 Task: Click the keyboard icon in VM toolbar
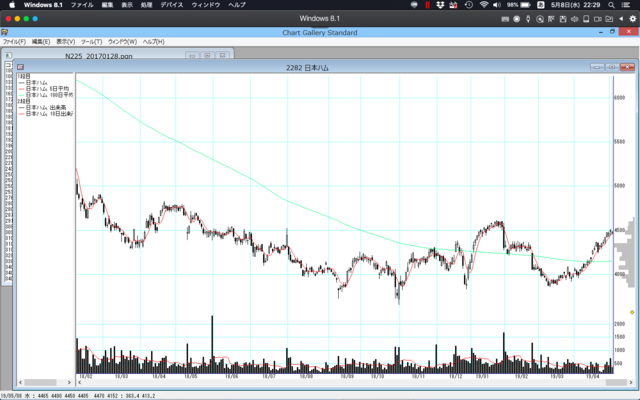505,19
